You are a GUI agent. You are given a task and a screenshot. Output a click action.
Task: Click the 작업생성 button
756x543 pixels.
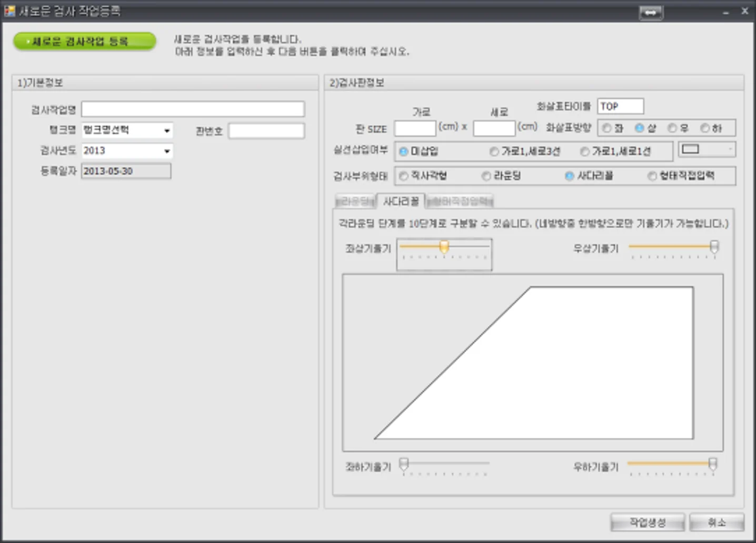(x=648, y=522)
